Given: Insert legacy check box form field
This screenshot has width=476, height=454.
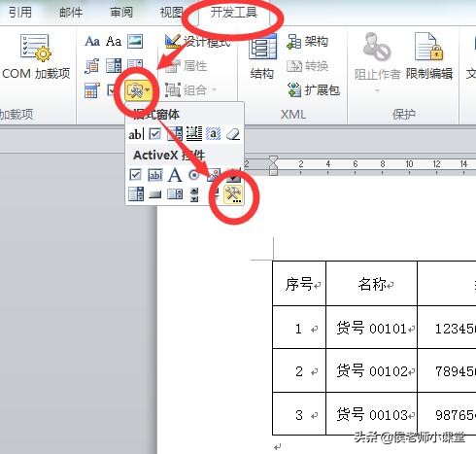Looking at the screenshot, I should [x=154, y=133].
